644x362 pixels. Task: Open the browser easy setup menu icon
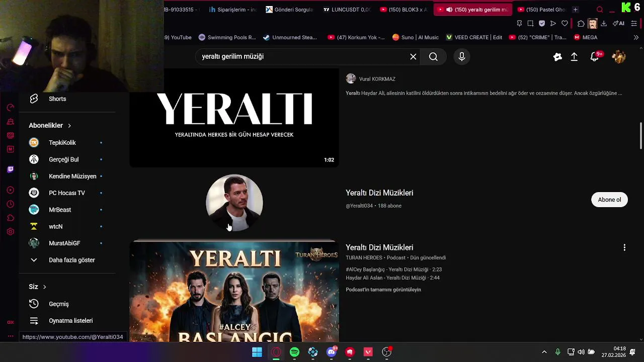click(634, 24)
